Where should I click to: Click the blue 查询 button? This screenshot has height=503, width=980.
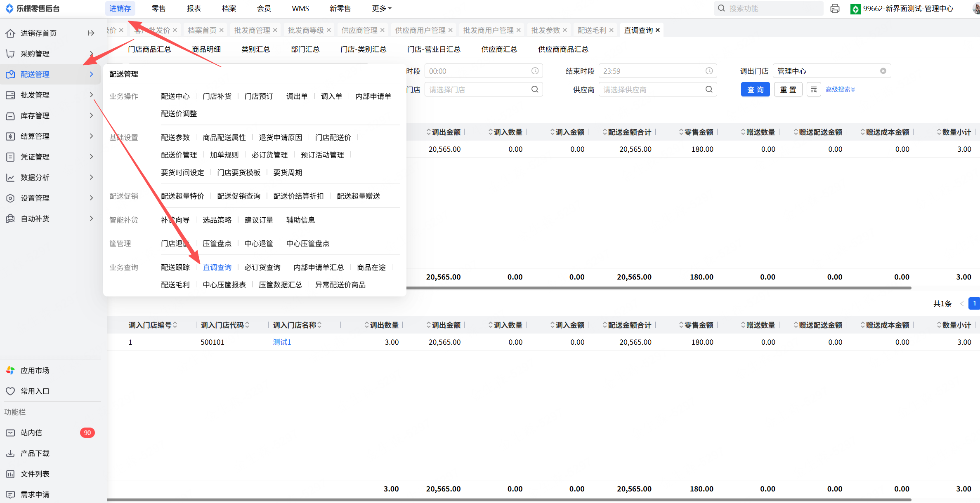click(x=755, y=89)
